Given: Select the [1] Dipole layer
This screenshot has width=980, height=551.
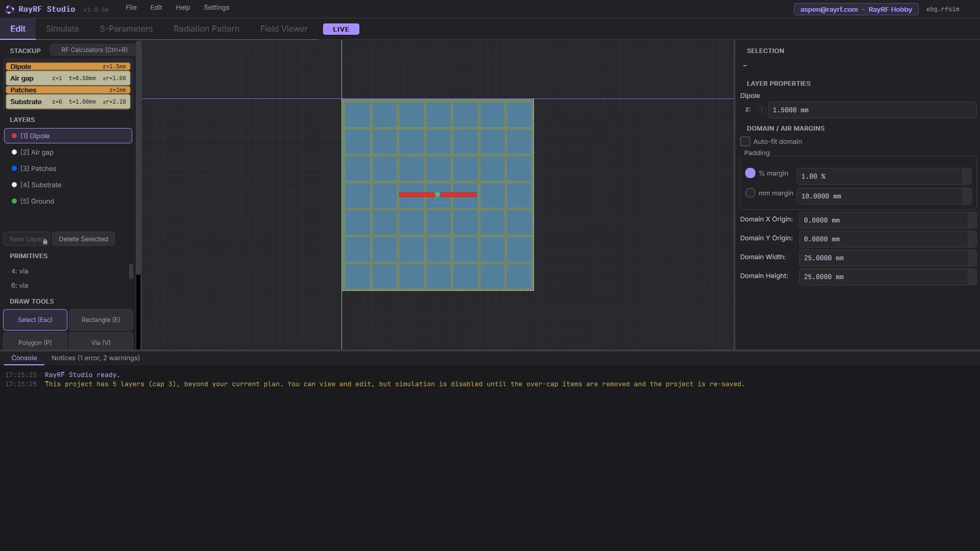Looking at the screenshot, I should 68,136.
